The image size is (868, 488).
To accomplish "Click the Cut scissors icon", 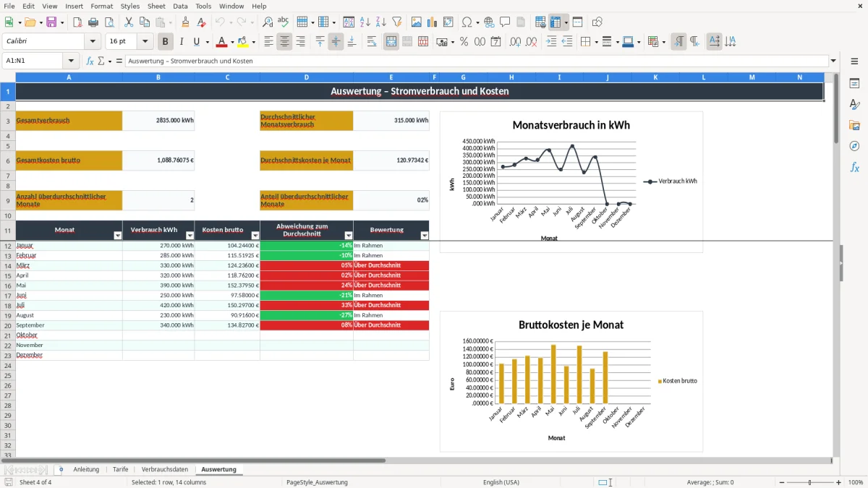I will click(x=128, y=22).
